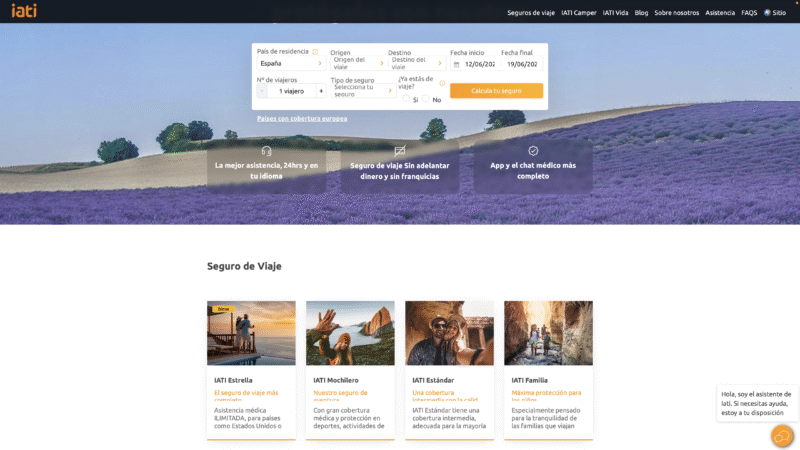
Task: Open Seguros de viaje menu item
Action: 531,13
